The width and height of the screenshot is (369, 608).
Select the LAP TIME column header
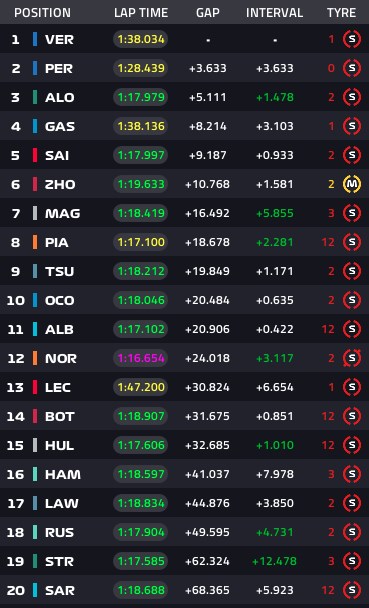coord(141,13)
